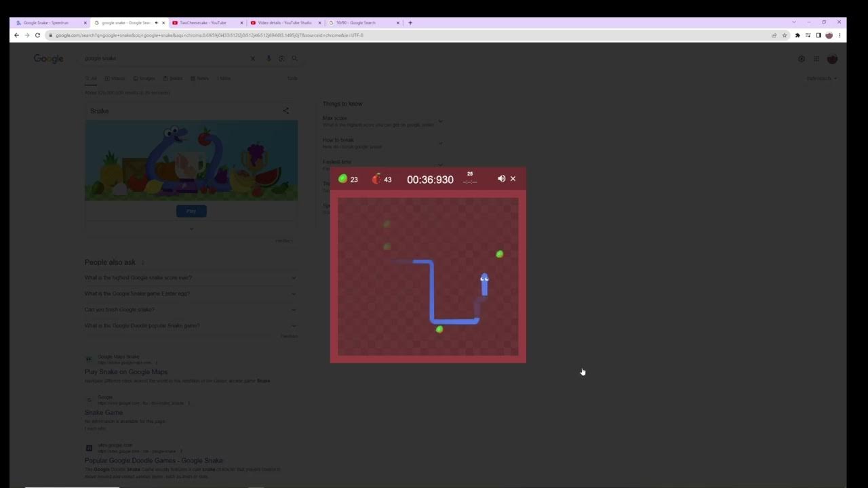Viewport: 868px width, 488px height.
Task: Bookmark this page with the star
Action: point(785,35)
